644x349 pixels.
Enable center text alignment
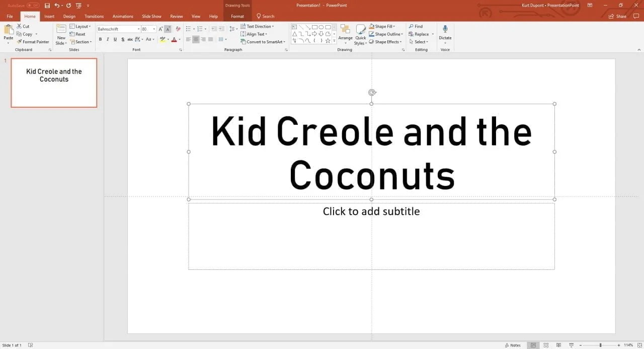pyautogui.click(x=196, y=39)
